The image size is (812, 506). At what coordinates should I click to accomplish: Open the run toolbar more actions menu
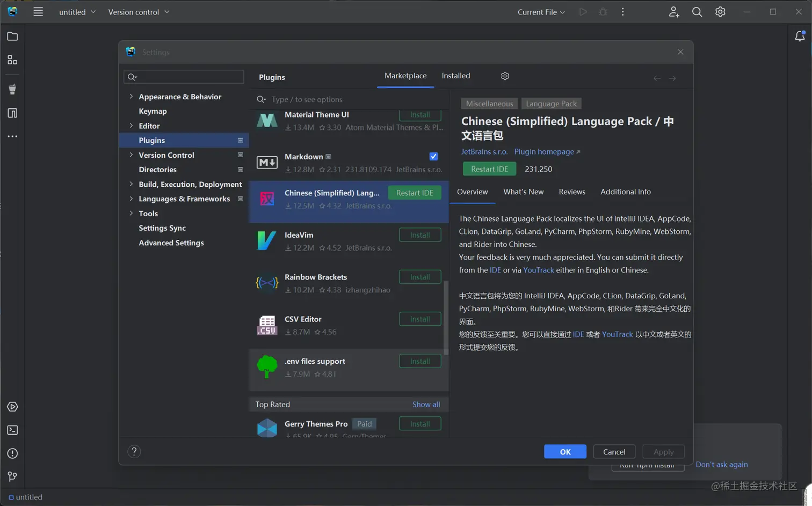(623, 12)
